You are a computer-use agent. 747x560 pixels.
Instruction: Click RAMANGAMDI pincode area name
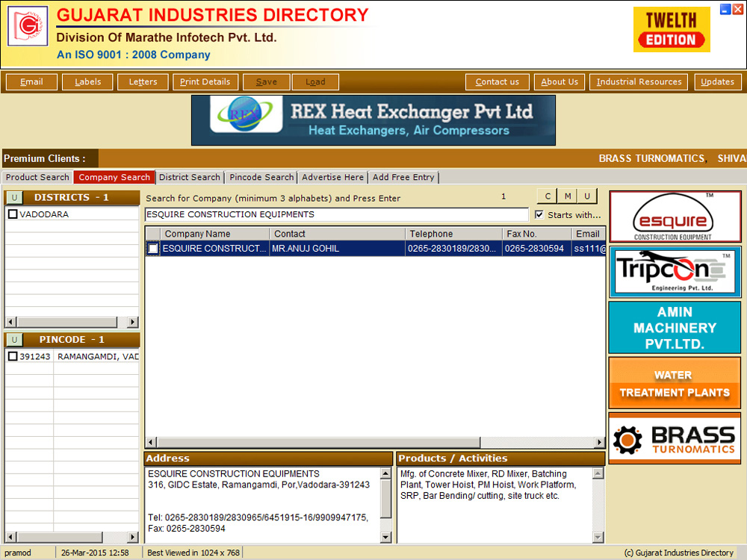tap(97, 356)
